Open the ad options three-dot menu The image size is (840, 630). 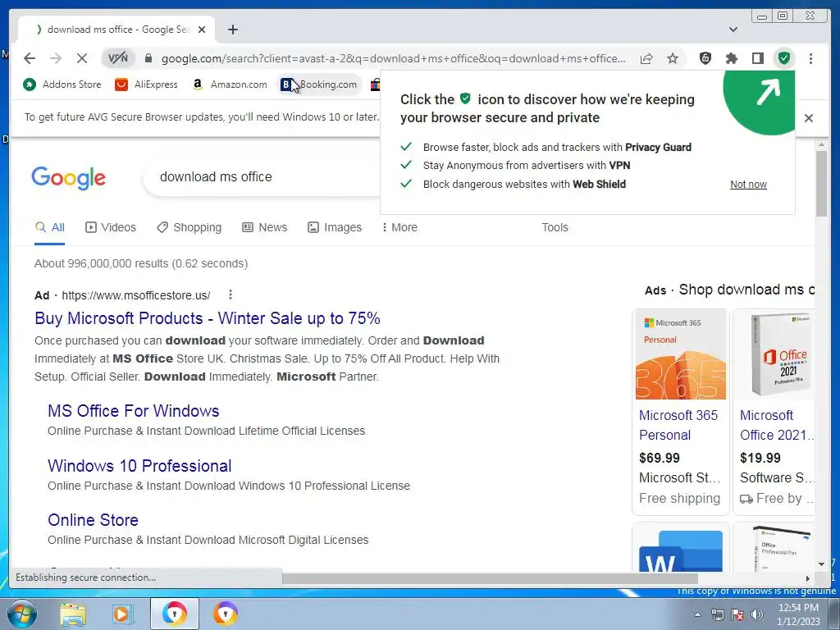230,294
